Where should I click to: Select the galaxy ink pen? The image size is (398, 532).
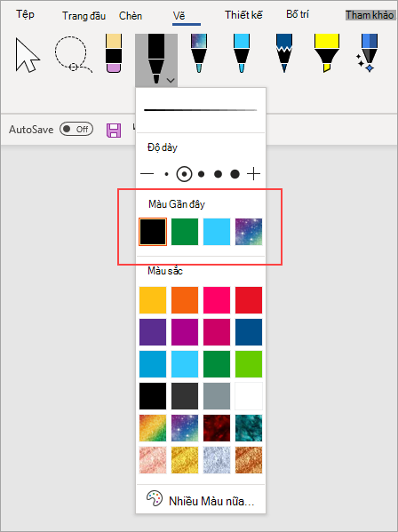199,53
